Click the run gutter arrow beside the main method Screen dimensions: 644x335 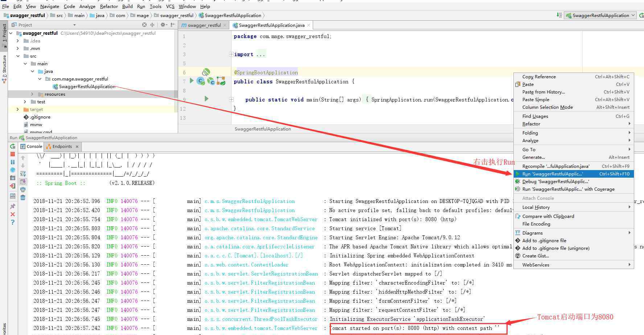pyautogui.click(x=206, y=99)
